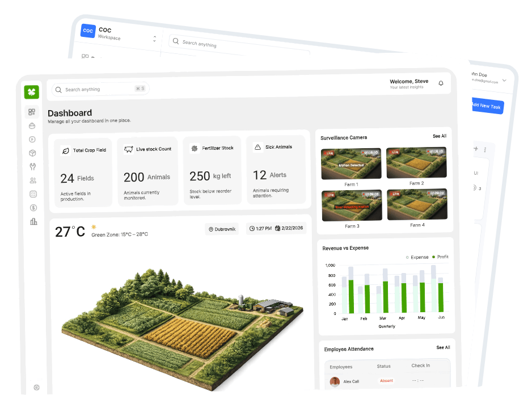
Task: Expand the COC Workspace switcher
Action: point(154,39)
